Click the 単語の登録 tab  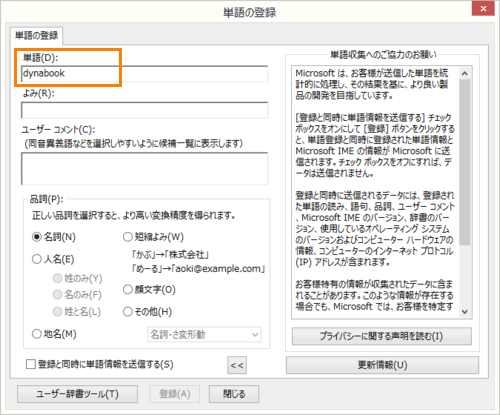click(x=36, y=35)
